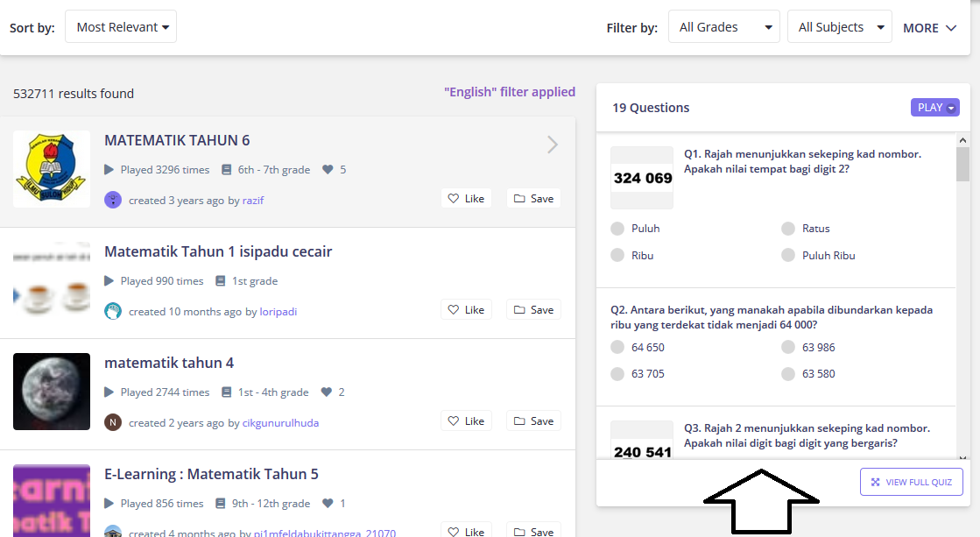This screenshot has width=980, height=537.
Task: Click loripadi's avatar icon
Action: point(112,311)
